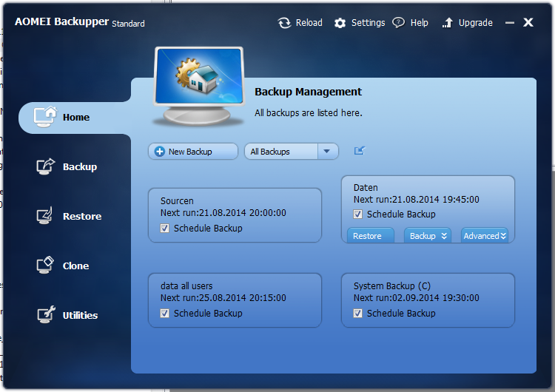Click the Backup Management heading

coord(309,92)
